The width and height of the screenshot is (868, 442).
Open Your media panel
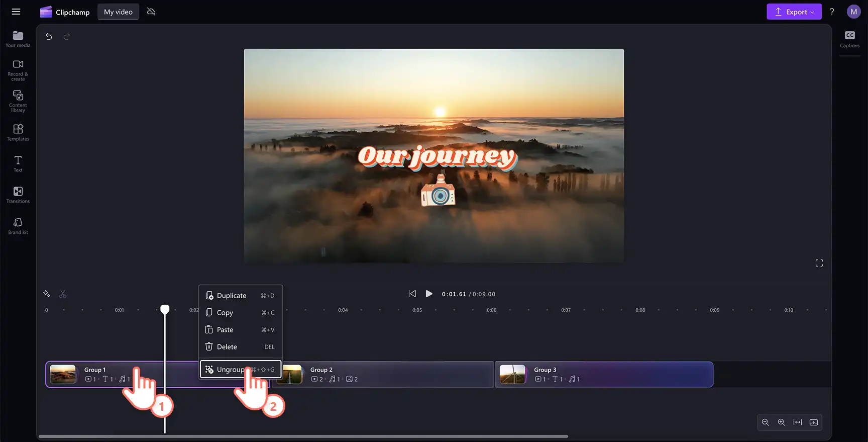[18, 39]
